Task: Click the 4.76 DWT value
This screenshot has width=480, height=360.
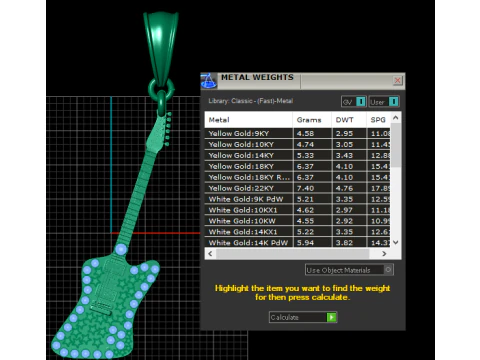Action: tap(344, 188)
